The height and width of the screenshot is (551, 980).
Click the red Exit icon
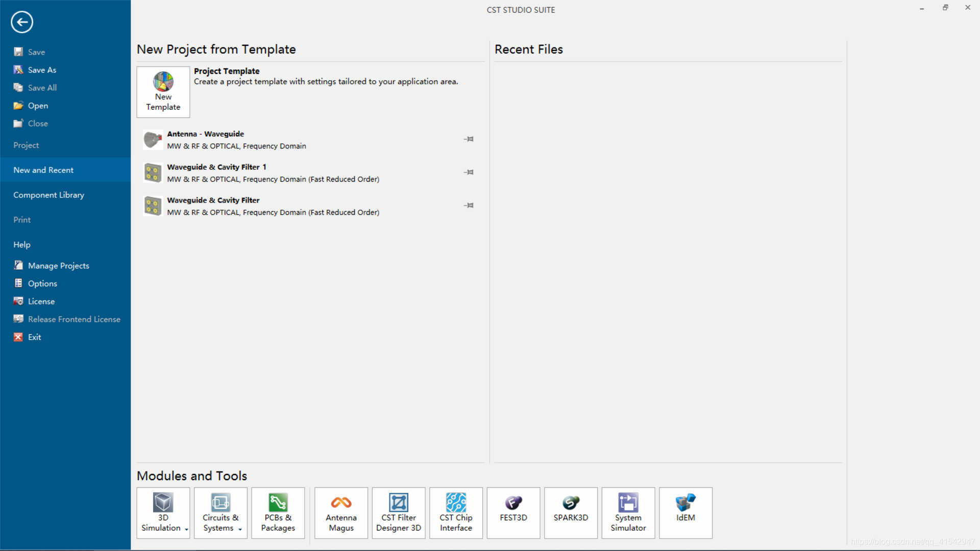point(18,337)
